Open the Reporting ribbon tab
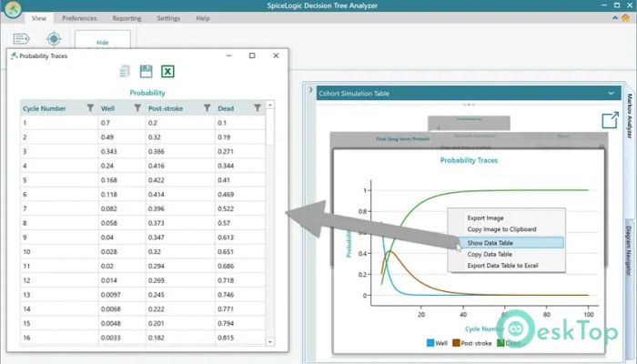This screenshot has width=637, height=364. coord(126,18)
